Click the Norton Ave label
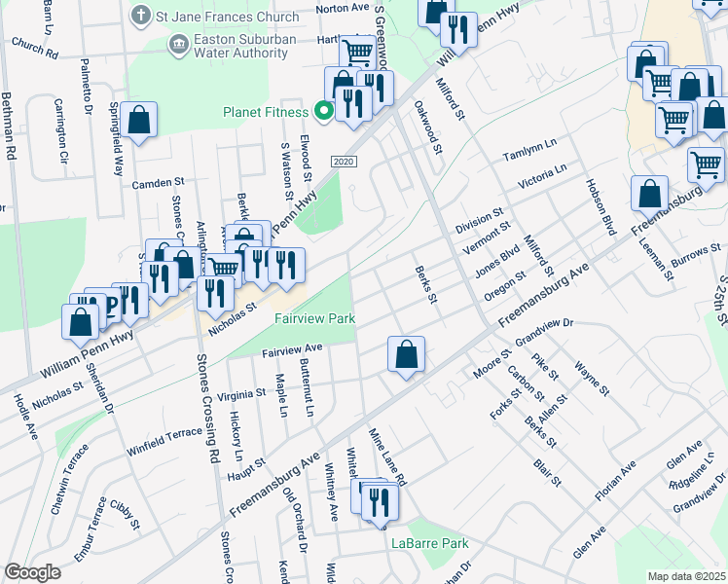This screenshot has height=584, width=728. coord(343,8)
